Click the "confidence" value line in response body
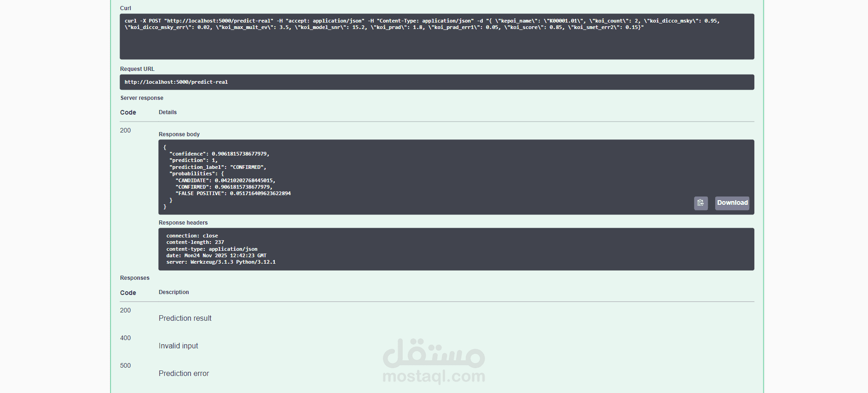The width and height of the screenshot is (868, 393). coord(219,154)
